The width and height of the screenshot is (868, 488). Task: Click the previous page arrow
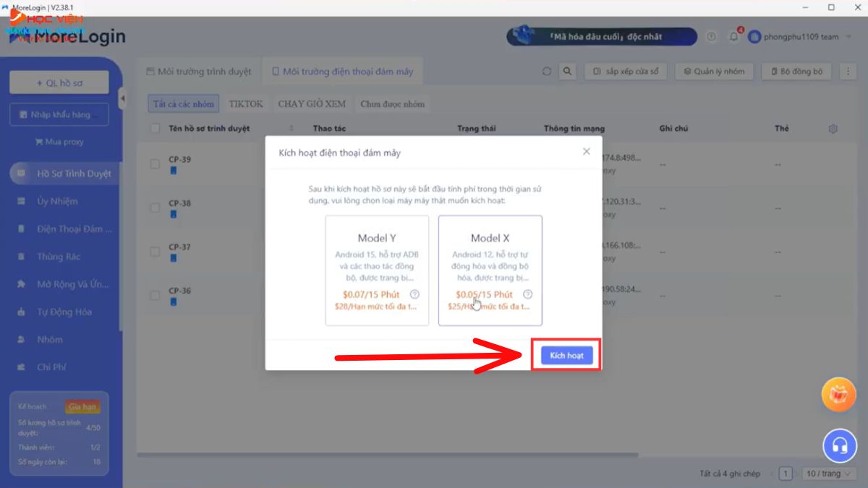(x=771, y=474)
